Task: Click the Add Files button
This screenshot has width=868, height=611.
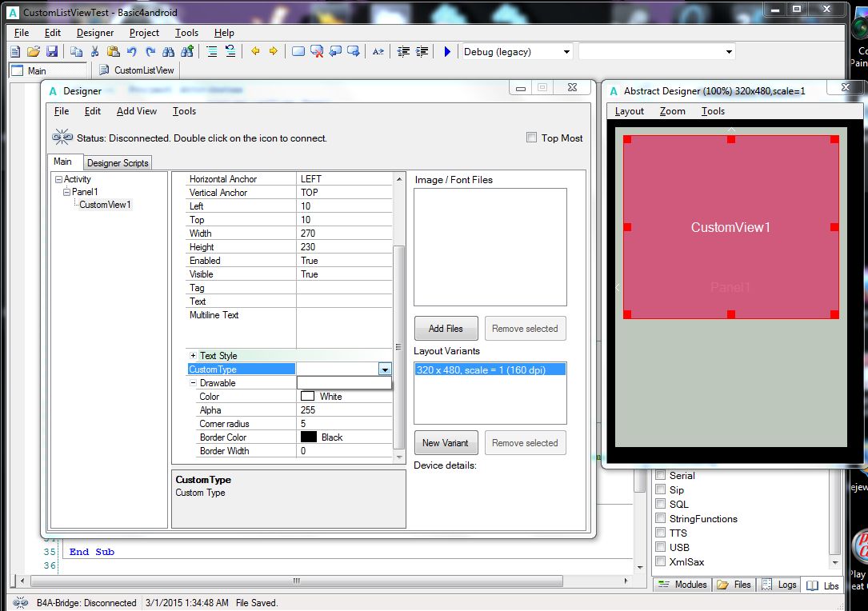Action: [x=446, y=329]
